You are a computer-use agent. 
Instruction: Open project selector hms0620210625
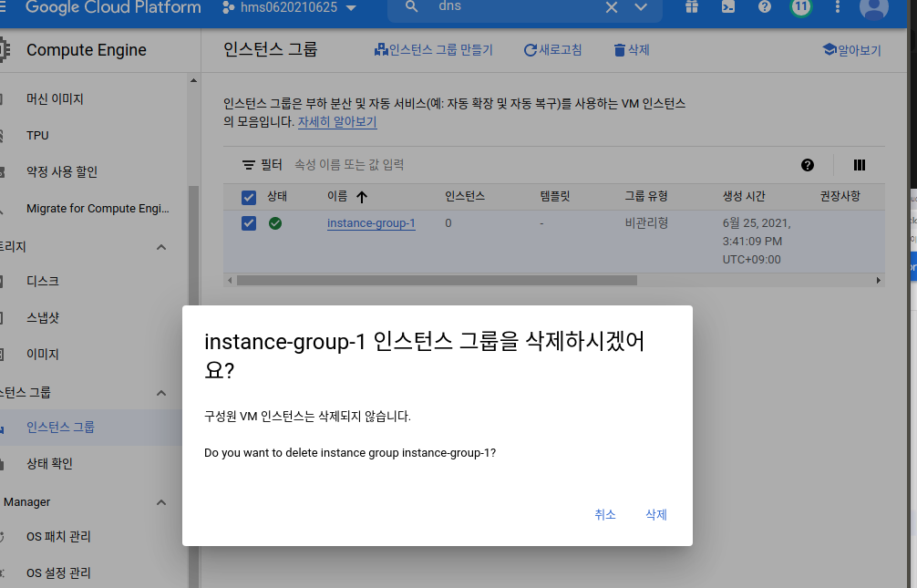[x=290, y=7]
